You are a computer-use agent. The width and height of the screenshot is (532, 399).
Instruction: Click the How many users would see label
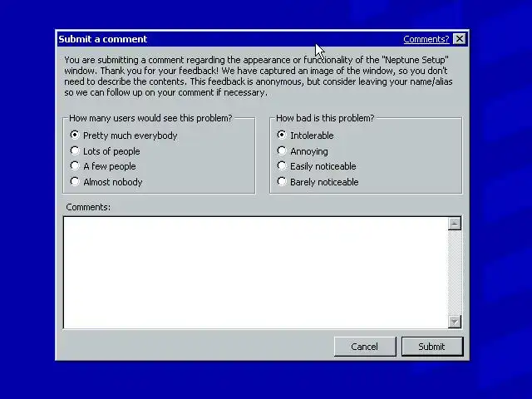coord(150,118)
